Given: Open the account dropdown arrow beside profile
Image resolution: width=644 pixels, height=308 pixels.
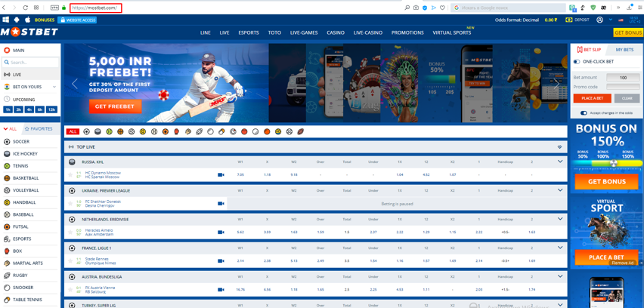Looking at the screenshot, I should 611,20.
